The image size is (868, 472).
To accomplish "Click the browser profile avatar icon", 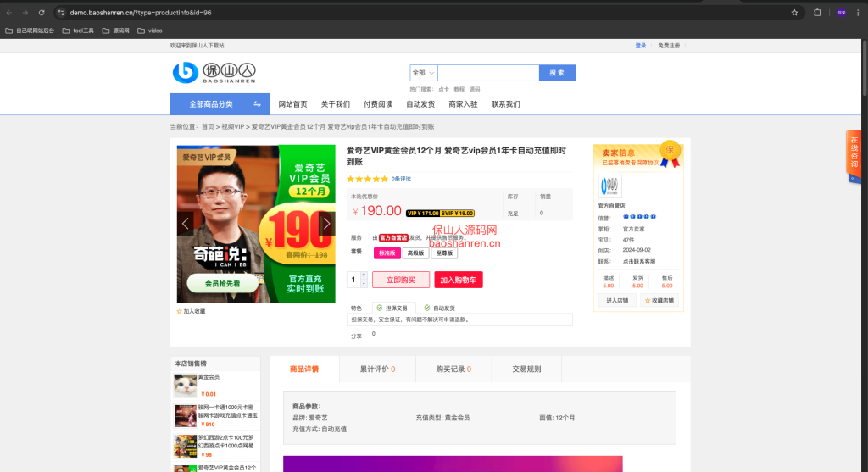I will (x=842, y=12).
